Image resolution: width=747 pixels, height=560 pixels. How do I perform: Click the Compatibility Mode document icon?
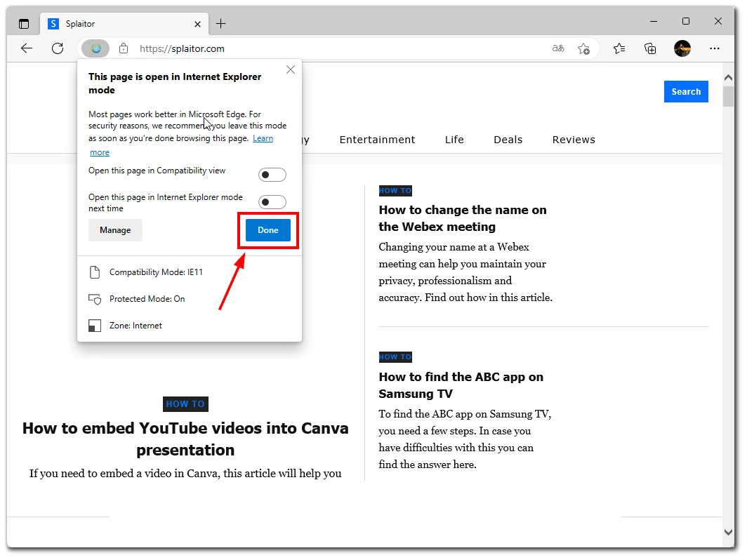[x=95, y=272]
